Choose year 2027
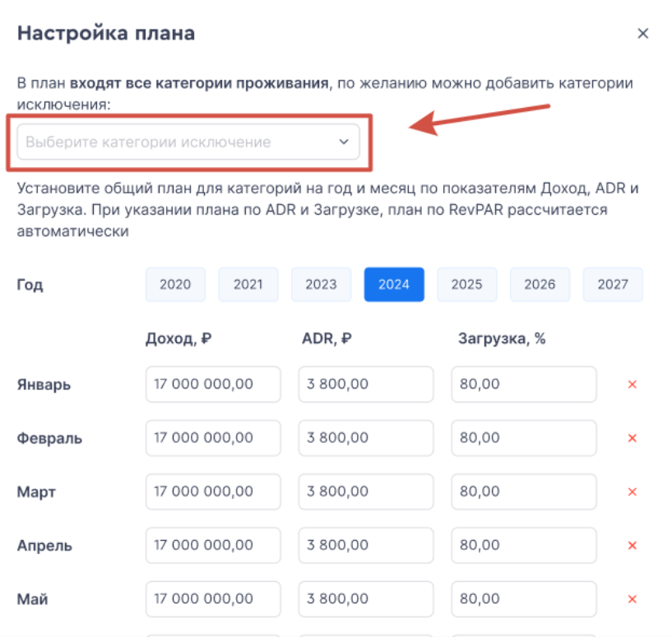The height and width of the screenshot is (637, 672). [x=613, y=285]
